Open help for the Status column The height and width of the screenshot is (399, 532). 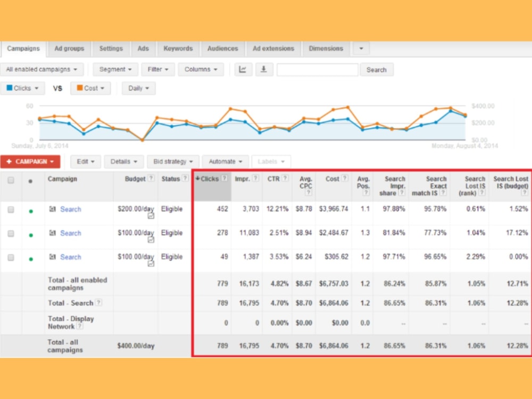(185, 178)
